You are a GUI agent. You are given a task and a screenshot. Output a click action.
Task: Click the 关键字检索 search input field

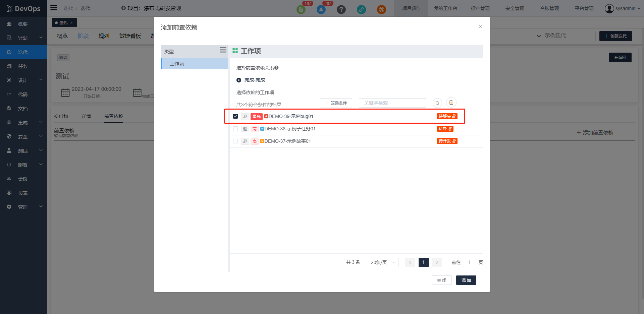392,103
